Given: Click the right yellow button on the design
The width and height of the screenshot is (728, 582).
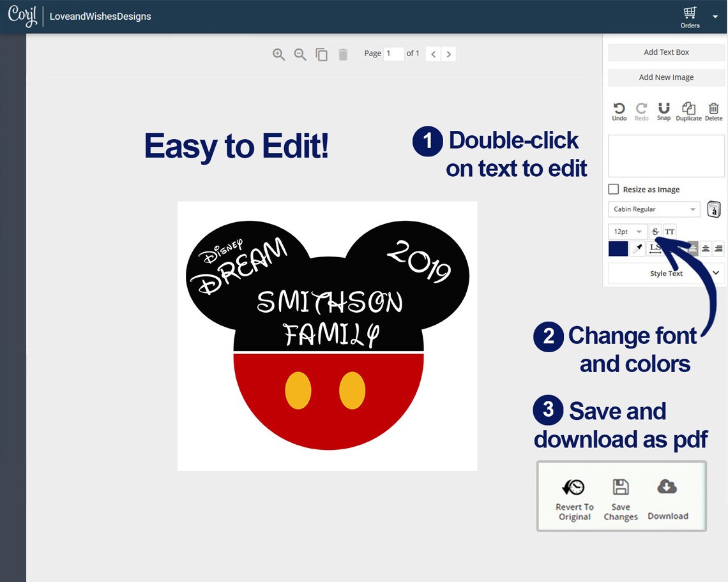Looking at the screenshot, I should point(352,391).
